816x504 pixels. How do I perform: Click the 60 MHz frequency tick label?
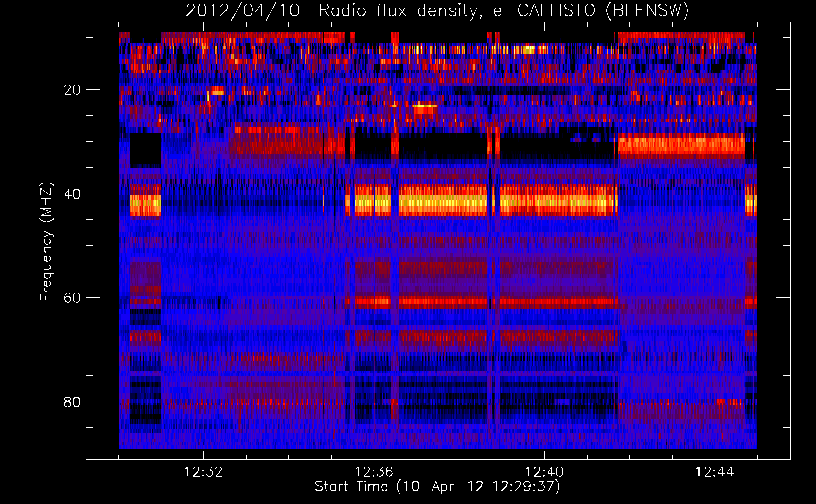(x=72, y=298)
